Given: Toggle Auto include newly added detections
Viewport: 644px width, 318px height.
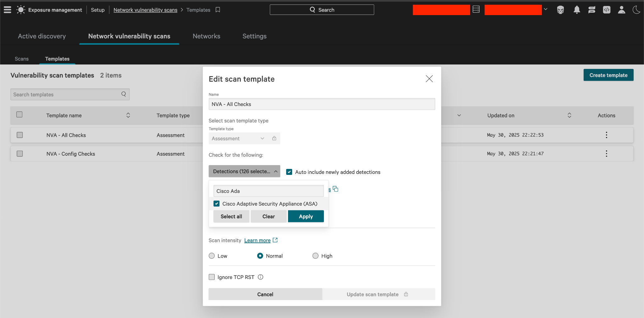Looking at the screenshot, I should click(289, 172).
